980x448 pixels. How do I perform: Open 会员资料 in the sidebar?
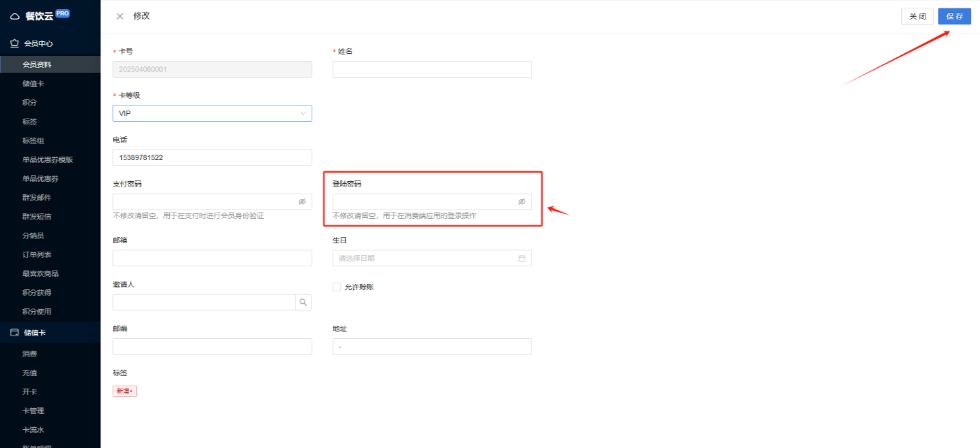click(x=50, y=64)
